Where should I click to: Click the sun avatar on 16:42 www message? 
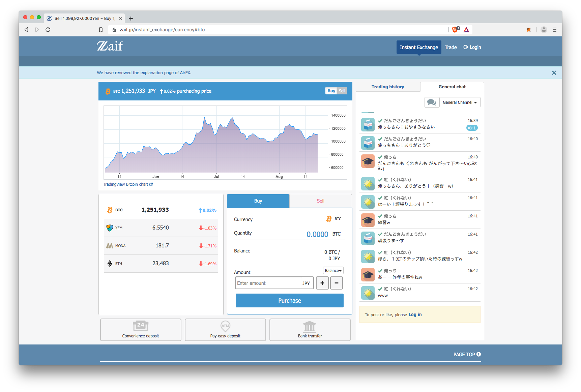tap(368, 293)
